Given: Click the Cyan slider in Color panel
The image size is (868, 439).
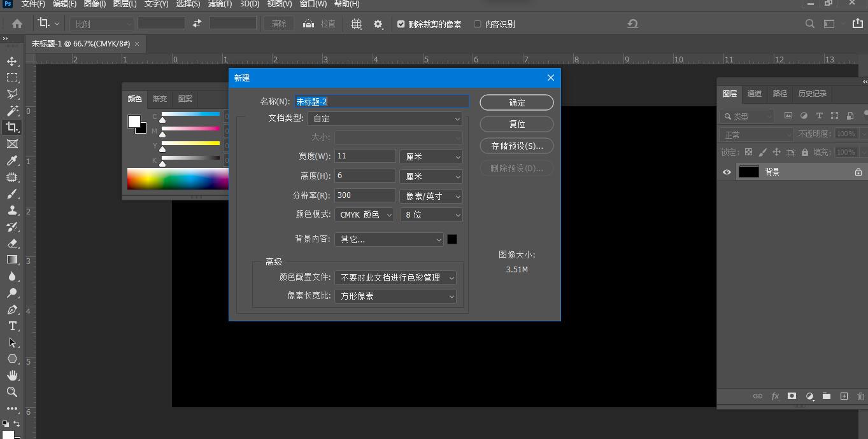Looking at the screenshot, I should (190, 115).
